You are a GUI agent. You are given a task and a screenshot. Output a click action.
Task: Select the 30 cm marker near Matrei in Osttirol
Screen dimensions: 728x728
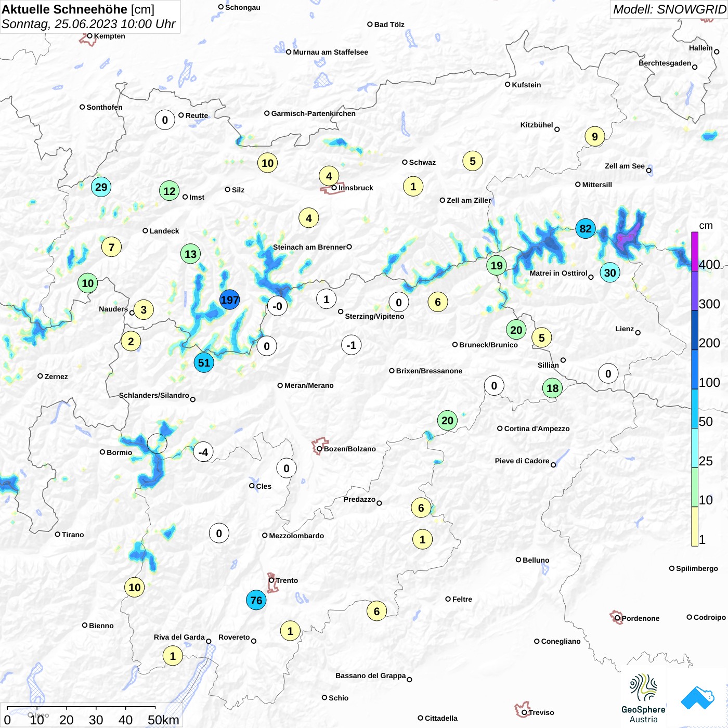(610, 272)
